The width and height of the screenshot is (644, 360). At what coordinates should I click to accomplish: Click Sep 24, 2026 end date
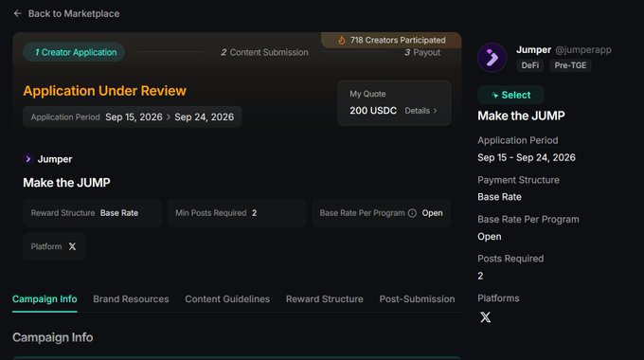pyautogui.click(x=205, y=117)
